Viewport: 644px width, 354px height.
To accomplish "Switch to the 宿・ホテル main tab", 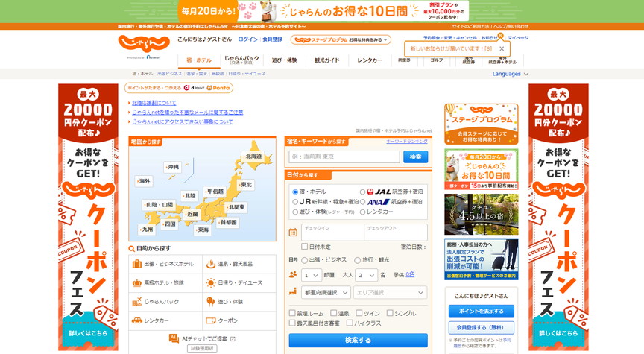I will tap(199, 60).
